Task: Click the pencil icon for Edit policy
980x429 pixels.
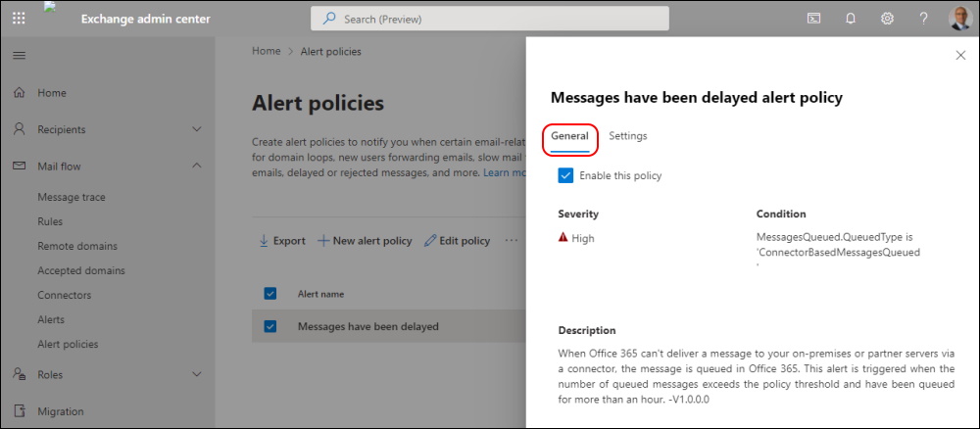Action: pyautogui.click(x=430, y=240)
